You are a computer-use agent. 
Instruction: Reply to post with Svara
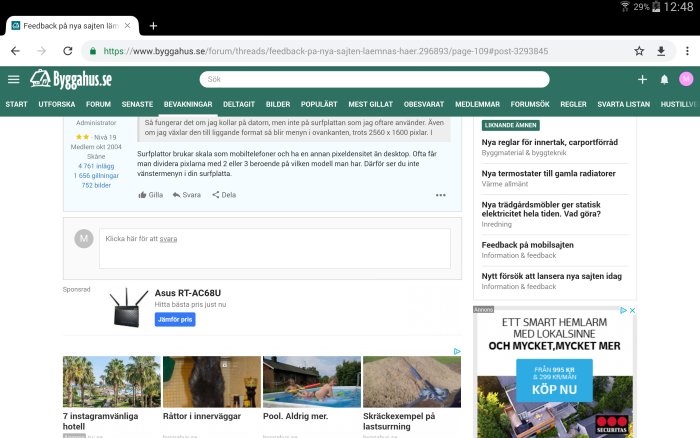click(187, 195)
